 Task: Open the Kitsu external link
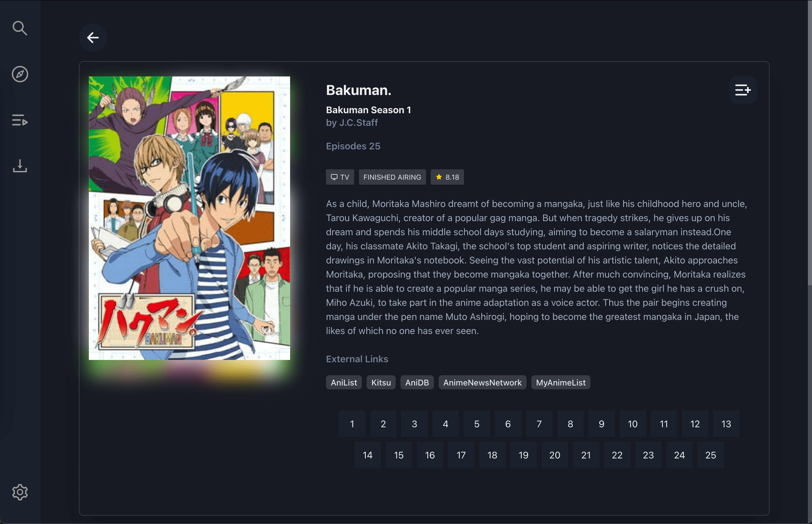click(381, 383)
